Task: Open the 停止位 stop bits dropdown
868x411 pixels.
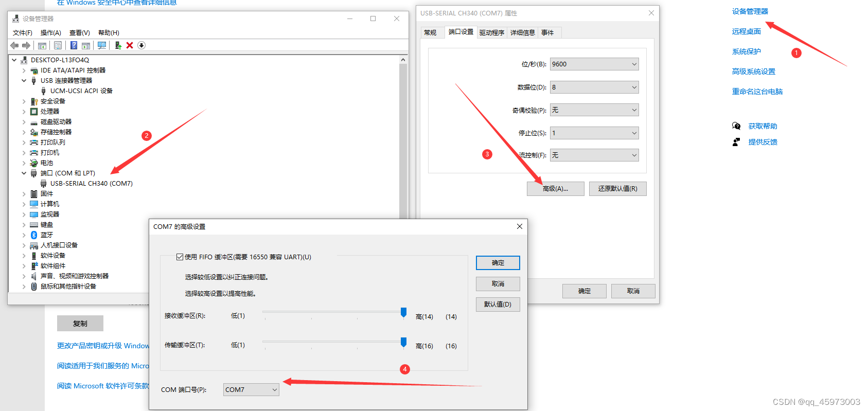Action: [x=594, y=133]
